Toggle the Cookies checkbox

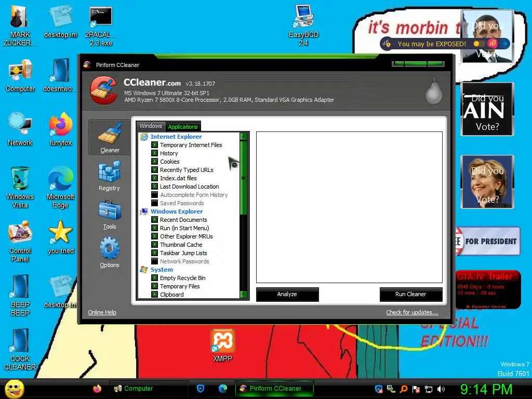coord(154,162)
